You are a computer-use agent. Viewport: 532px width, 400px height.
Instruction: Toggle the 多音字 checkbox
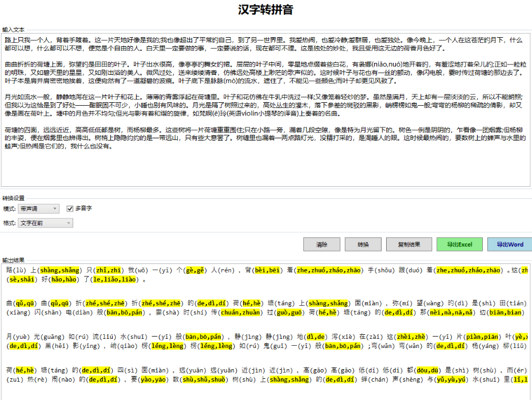(x=70, y=209)
